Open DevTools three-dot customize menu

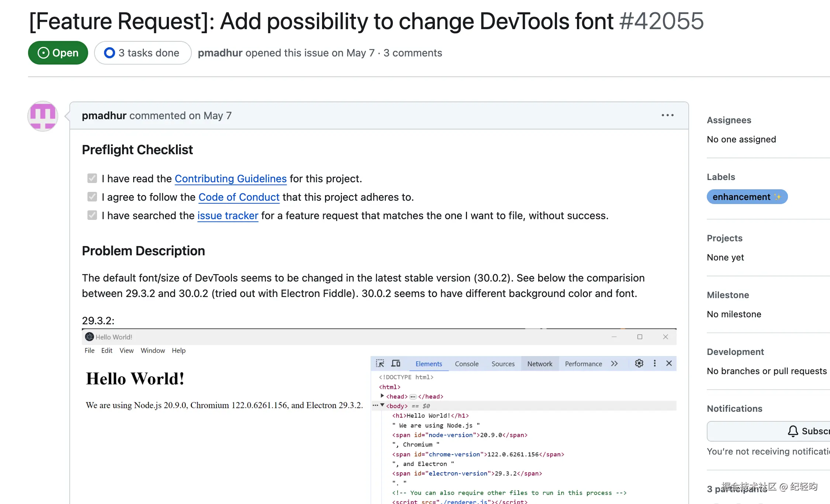655,363
